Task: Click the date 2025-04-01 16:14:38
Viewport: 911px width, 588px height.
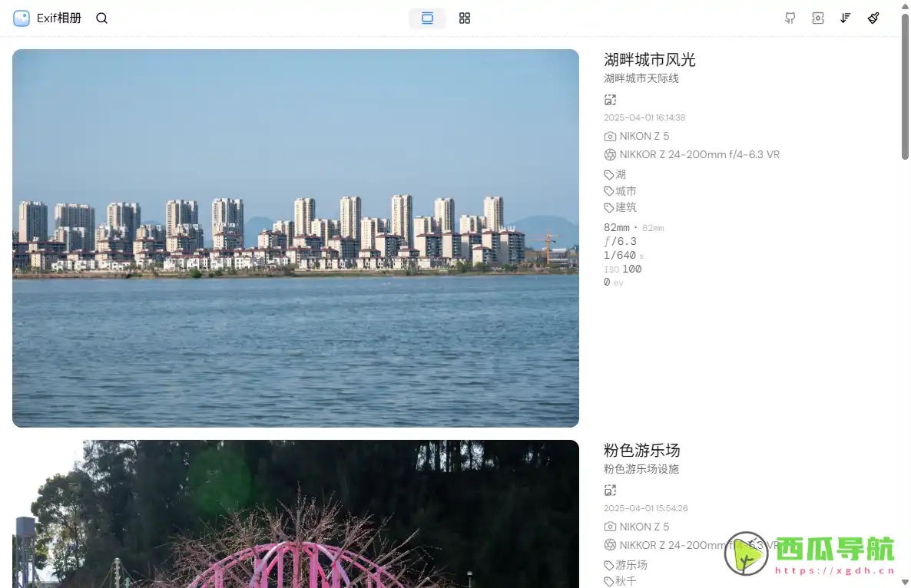Action: click(644, 118)
